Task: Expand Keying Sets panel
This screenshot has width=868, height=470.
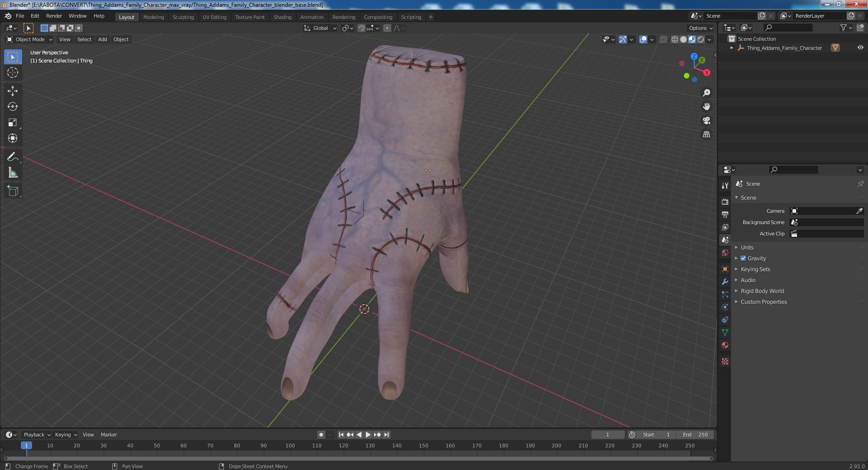Action: point(755,269)
